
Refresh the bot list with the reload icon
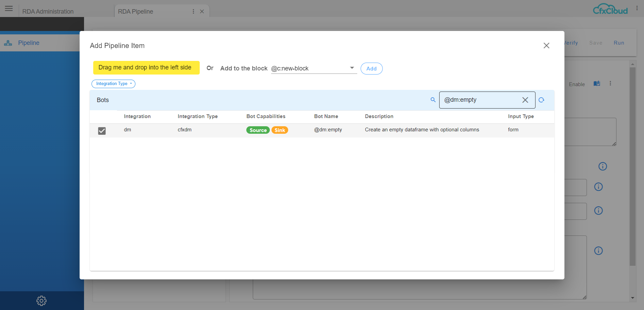(542, 100)
